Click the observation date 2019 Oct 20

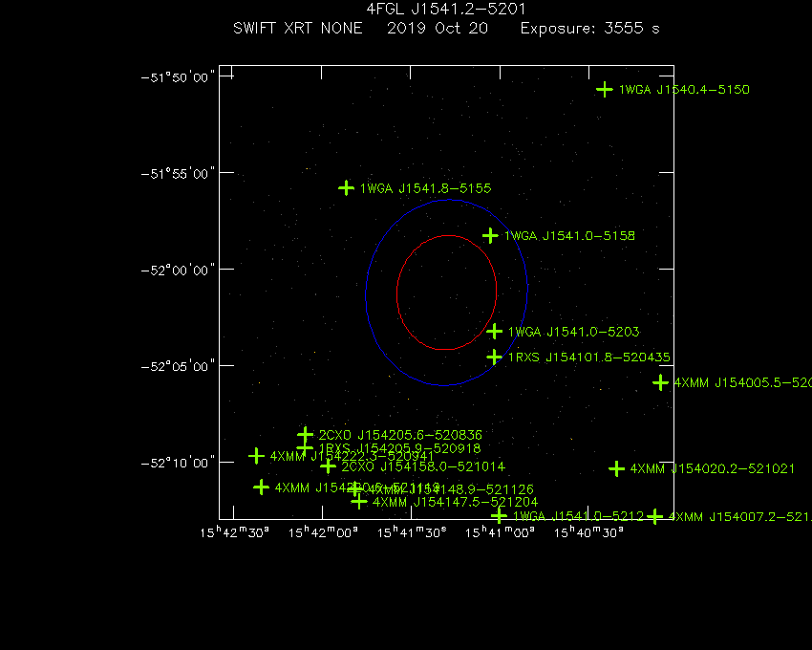[438, 28]
